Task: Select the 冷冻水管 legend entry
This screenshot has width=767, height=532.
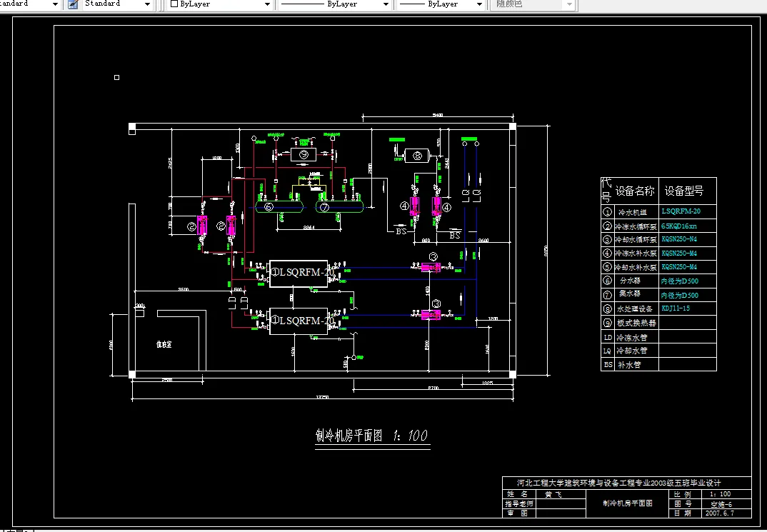Action: coord(631,337)
